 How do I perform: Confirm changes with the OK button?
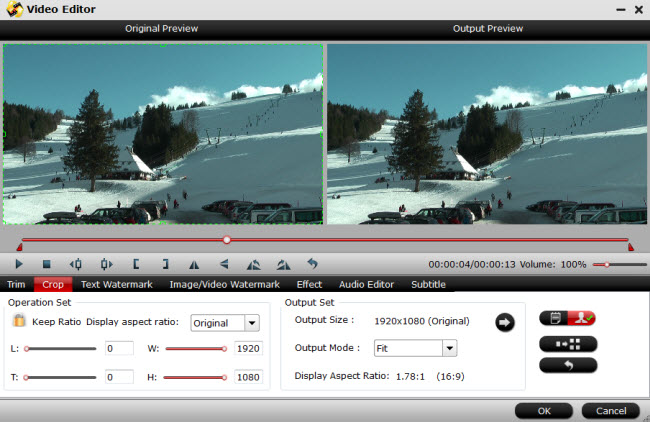pos(544,411)
